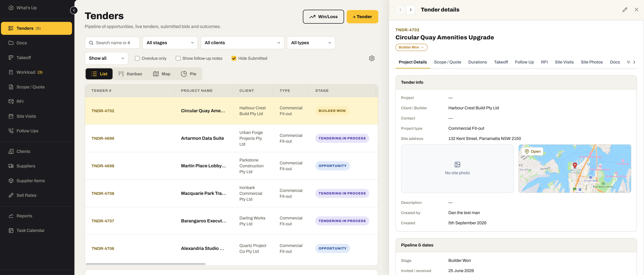The width and height of the screenshot is (644, 275).
Task: Open the All types dropdown
Action: [x=311, y=43]
